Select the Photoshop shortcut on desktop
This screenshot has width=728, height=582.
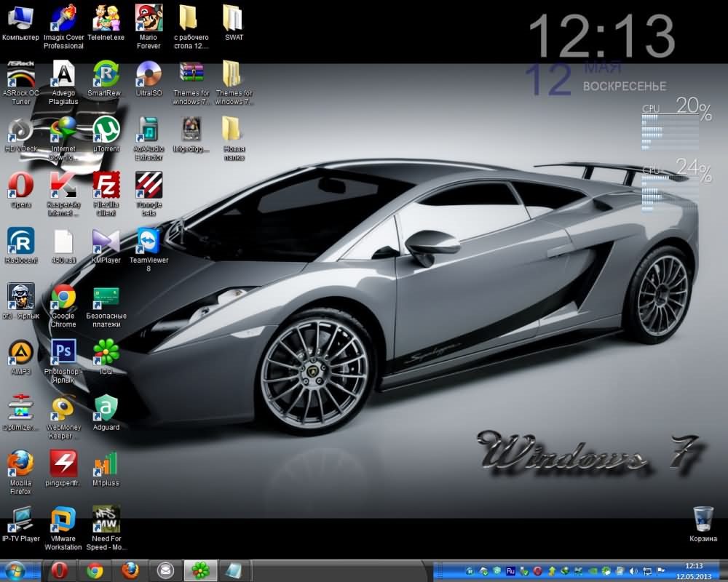coord(63,353)
